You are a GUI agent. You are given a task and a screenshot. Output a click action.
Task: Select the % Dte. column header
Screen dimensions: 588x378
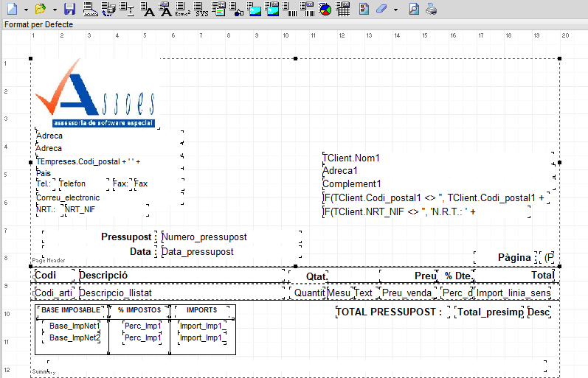457,276
